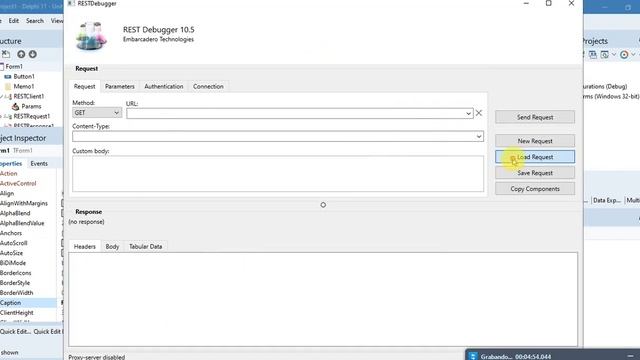Image resolution: width=640 pixels, height=360 pixels.
Task: Select RESTClient1 in Structure tree
Action: point(29,96)
